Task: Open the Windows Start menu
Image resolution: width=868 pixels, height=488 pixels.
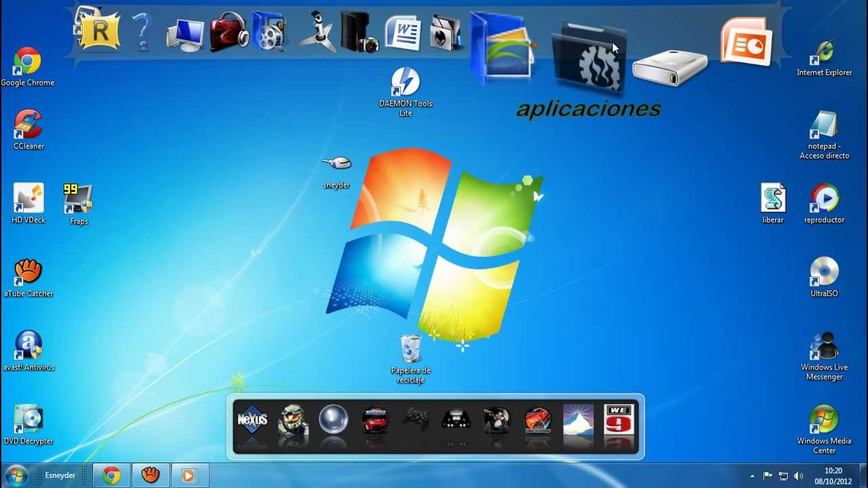Action: pyautogui.click(x=16, y=475)
